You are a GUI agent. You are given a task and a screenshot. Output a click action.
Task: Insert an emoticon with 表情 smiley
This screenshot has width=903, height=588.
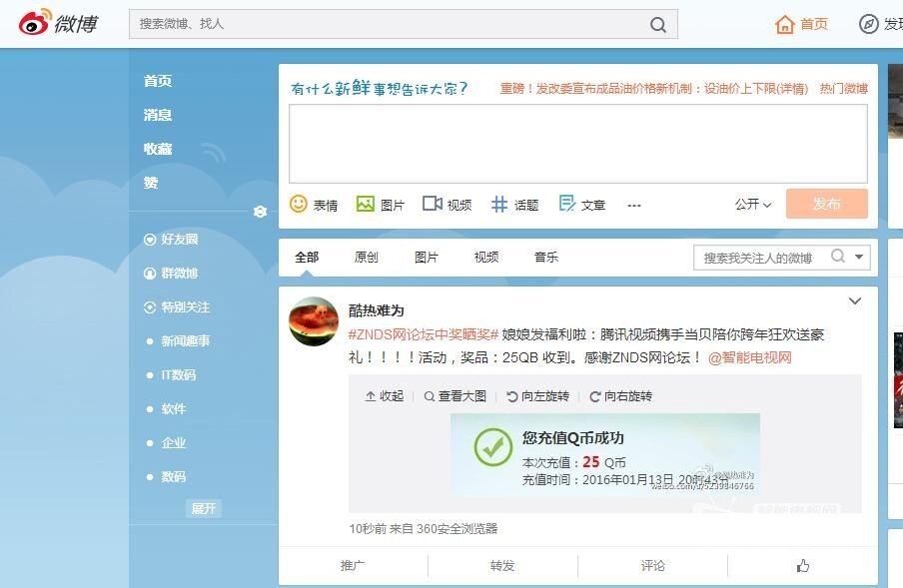[299, 204]
